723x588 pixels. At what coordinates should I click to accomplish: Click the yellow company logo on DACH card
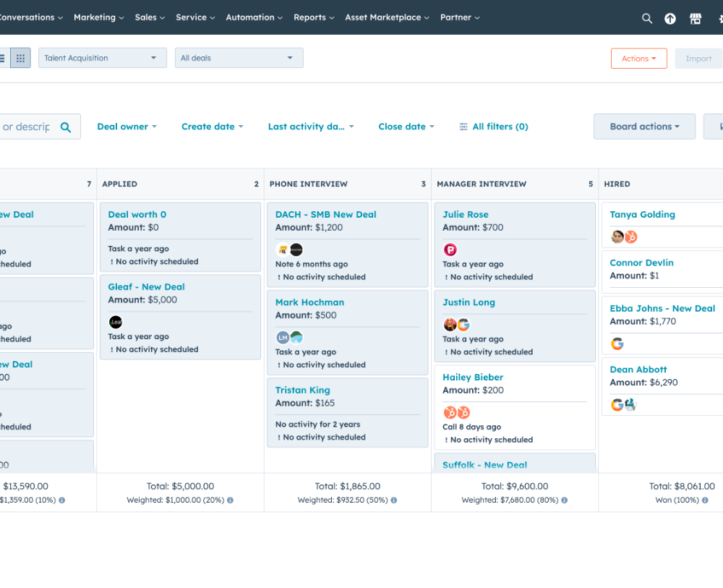[283, 250]
